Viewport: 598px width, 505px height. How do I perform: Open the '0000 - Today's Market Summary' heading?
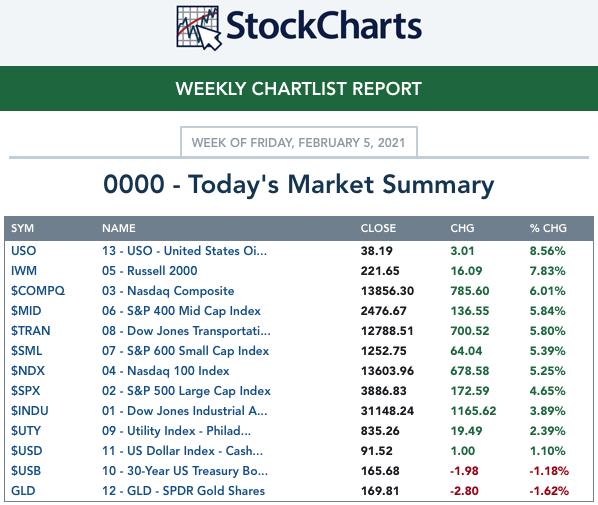(299, 185)
